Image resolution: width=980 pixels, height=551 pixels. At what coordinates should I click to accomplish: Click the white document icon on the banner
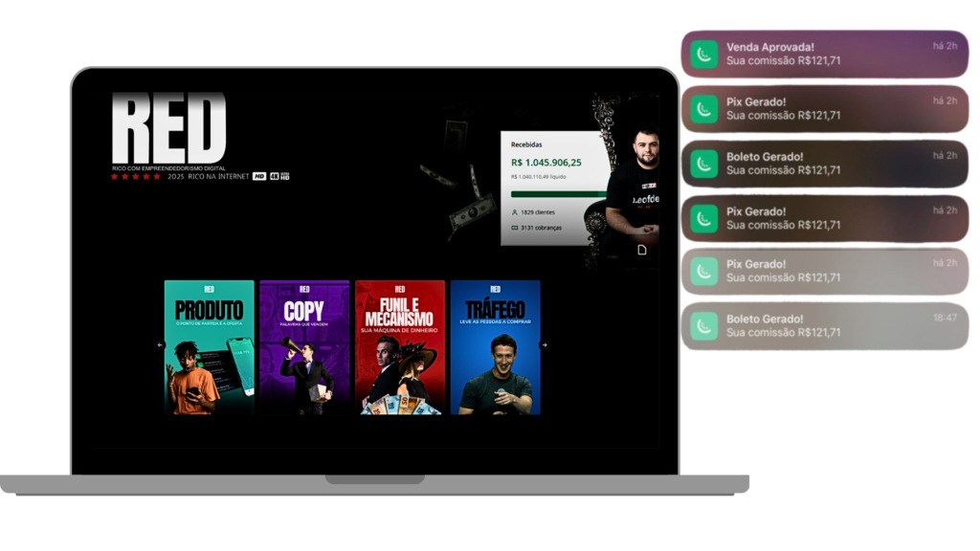tap(643, 250)
